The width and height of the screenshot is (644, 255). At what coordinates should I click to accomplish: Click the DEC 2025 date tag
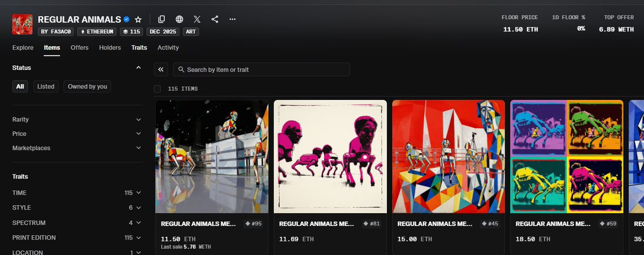tap(164, 32)
